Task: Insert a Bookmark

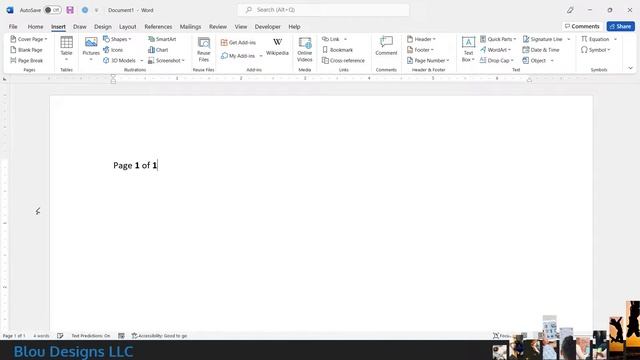Action: [x=338, y=50]
